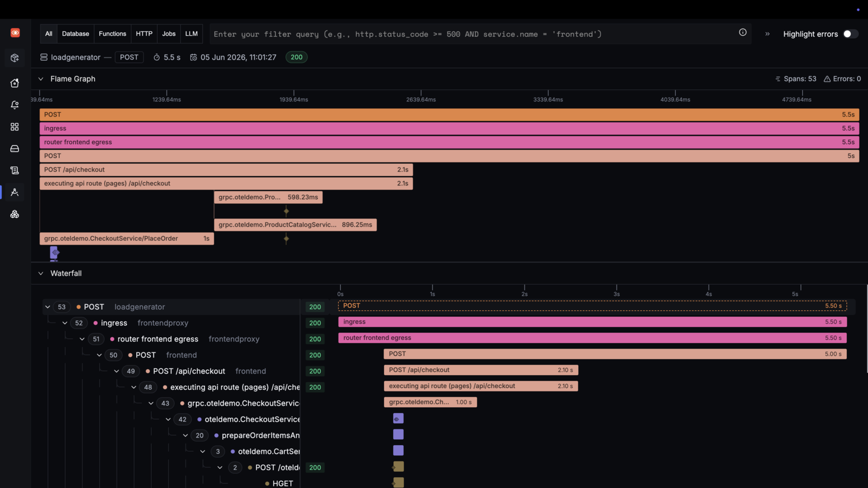The width and height of the screenshot is (868, 488).
Task: Collapse the POST loadgenerator root span
Action: click(48, 307)
